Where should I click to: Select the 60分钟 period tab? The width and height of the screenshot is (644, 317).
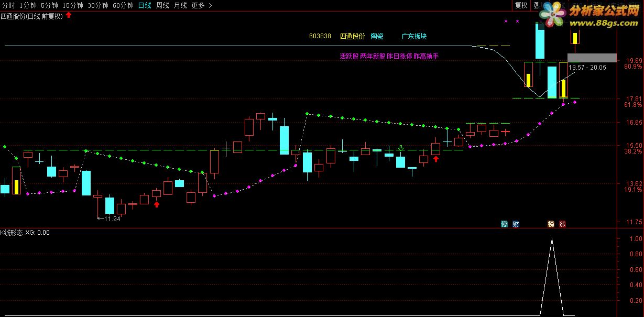(x=123, y=5)
